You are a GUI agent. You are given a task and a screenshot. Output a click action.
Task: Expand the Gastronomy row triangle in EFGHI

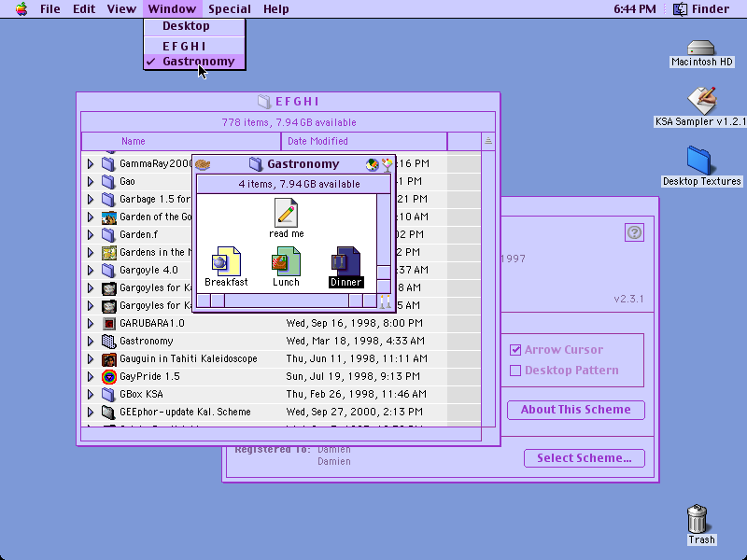click(91, 341)
